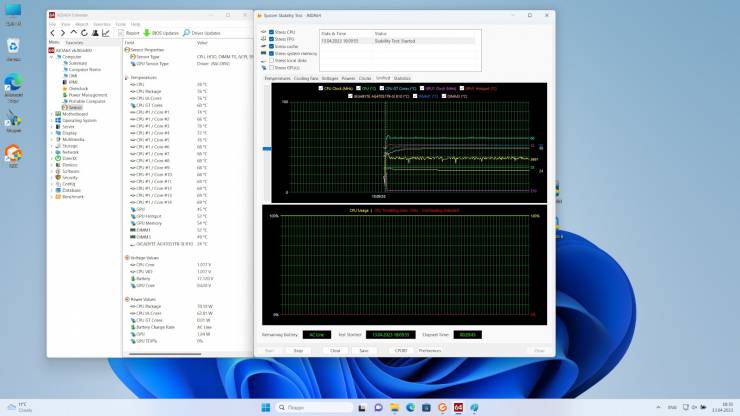Click Save button in stability test

364,351
